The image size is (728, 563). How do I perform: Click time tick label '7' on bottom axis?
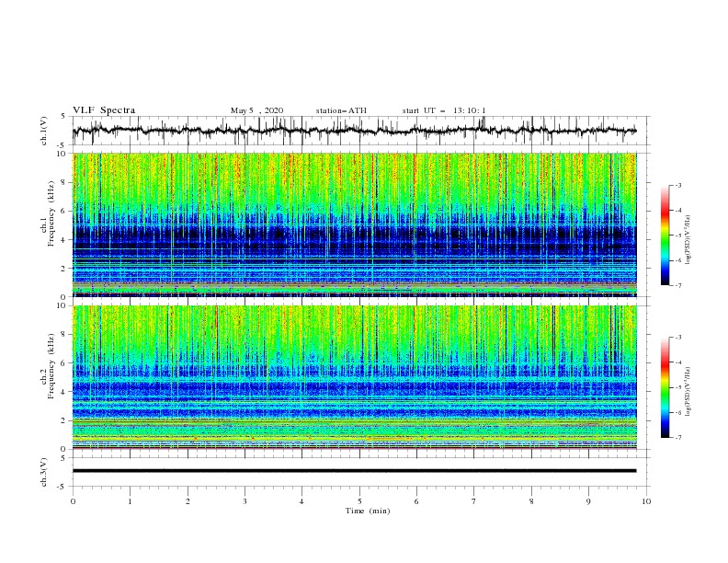(474, 501)
